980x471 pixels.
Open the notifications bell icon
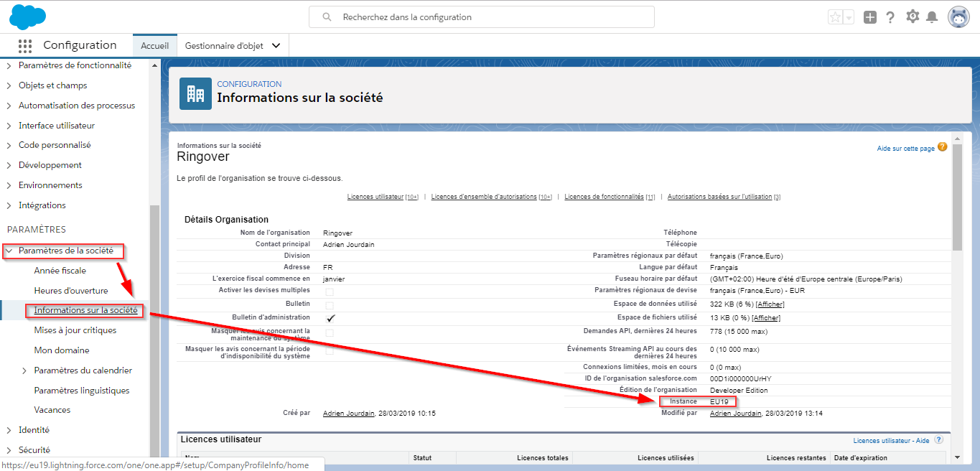[x=932, y=17]
